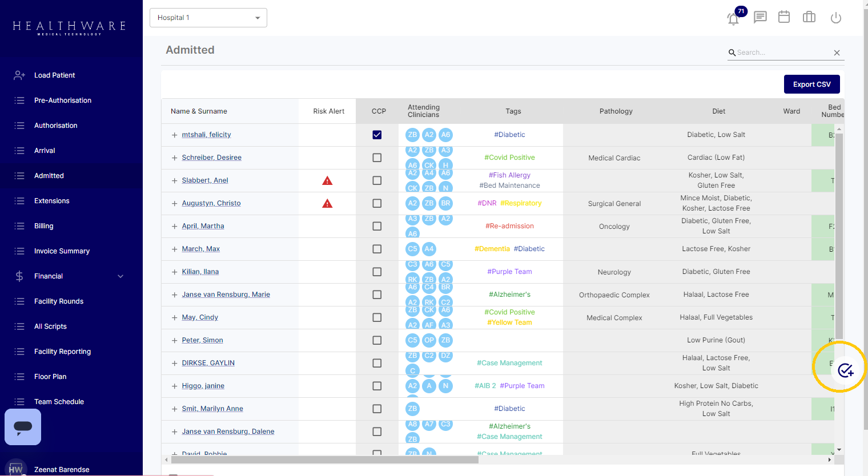Open the calendar icon in header
The height and width of the screenshot is (476, 868).
784,17
